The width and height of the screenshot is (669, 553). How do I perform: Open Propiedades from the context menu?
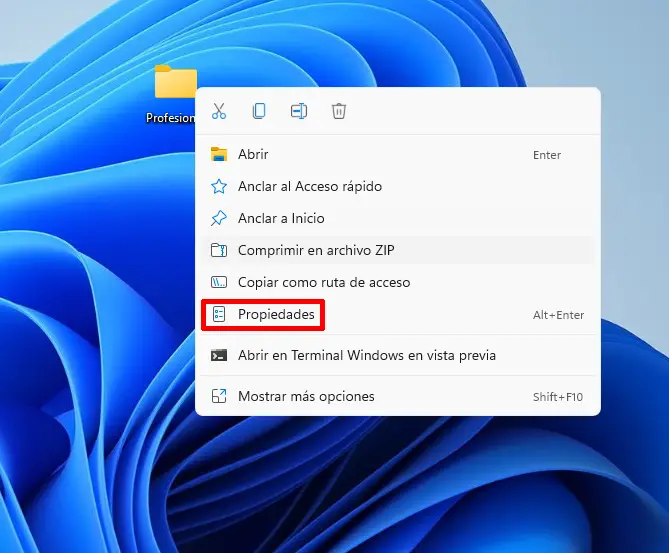click(398, 314)
